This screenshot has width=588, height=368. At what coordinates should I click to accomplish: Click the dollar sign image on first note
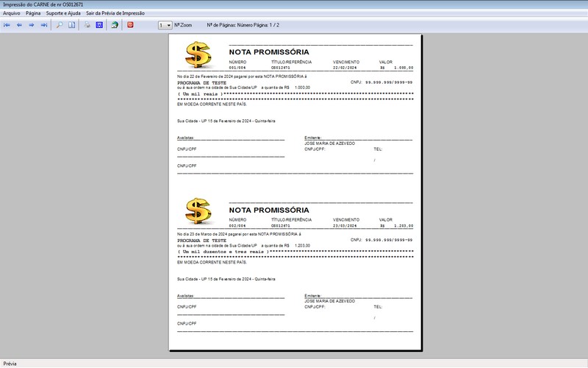(x=198, y=54)
